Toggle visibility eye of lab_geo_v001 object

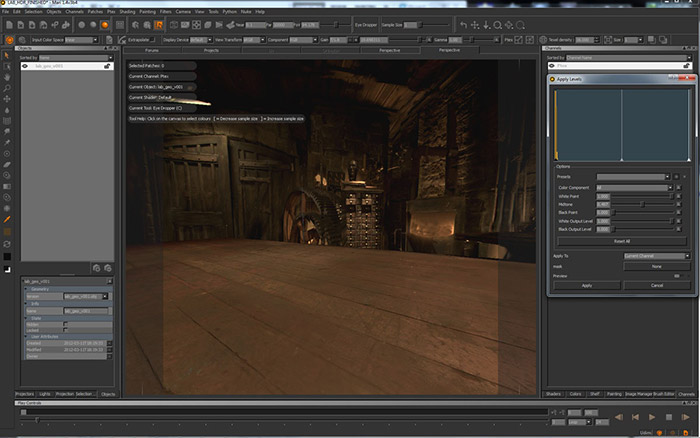pos(25,66)
